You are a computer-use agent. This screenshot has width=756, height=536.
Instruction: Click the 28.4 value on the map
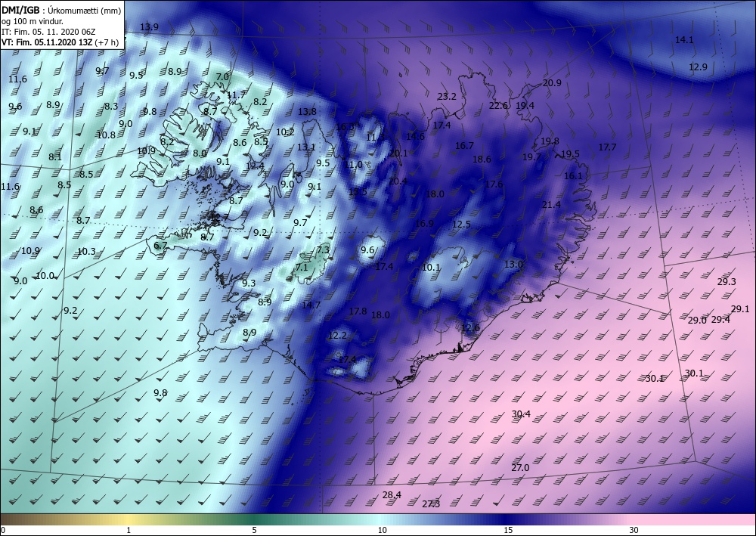coord(392,494)
